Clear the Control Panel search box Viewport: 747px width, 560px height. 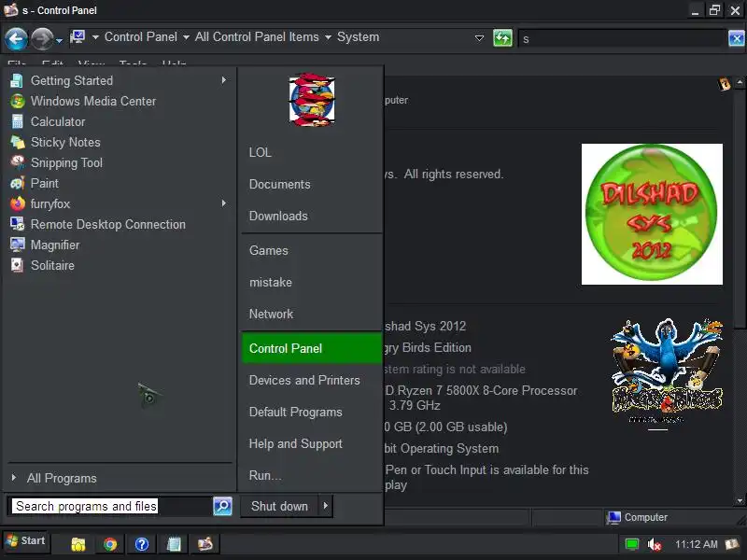click(736, 38)
